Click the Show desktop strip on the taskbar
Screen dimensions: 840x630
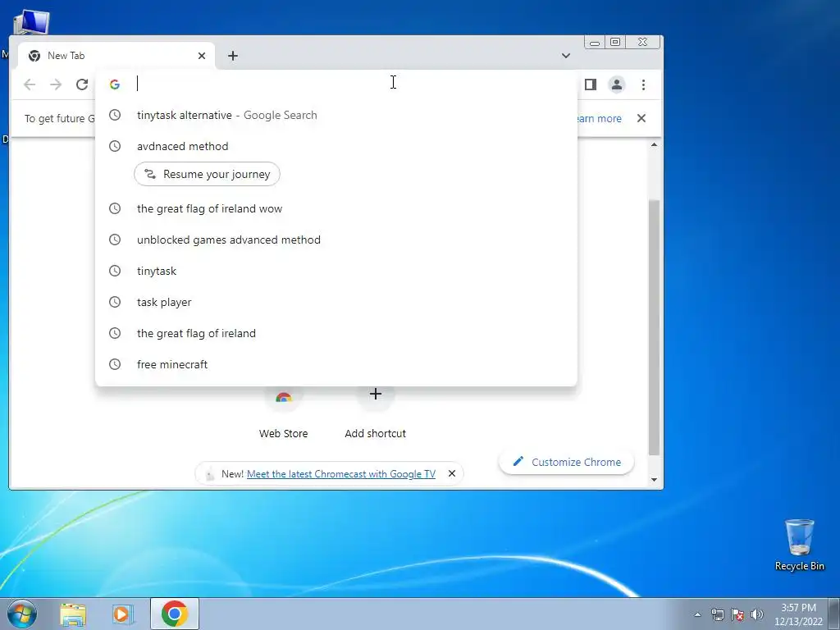click(x=834, y=614)
